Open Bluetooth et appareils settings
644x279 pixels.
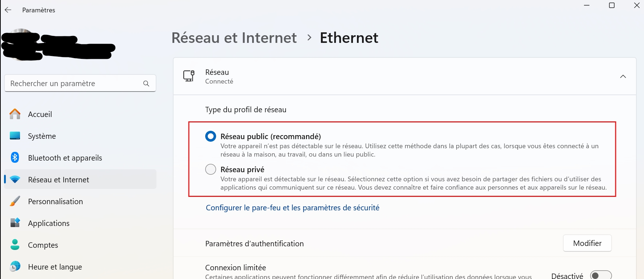[x=14, y=157]
